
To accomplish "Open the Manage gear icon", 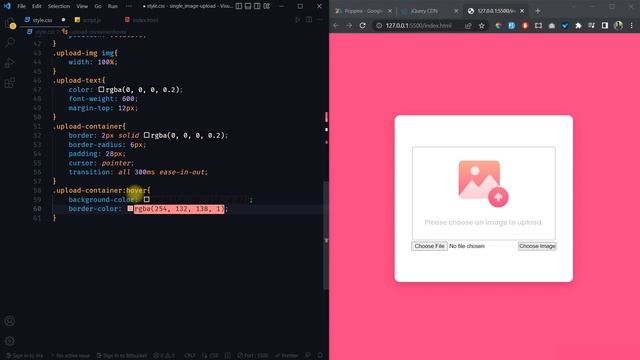I will [10, 341].
